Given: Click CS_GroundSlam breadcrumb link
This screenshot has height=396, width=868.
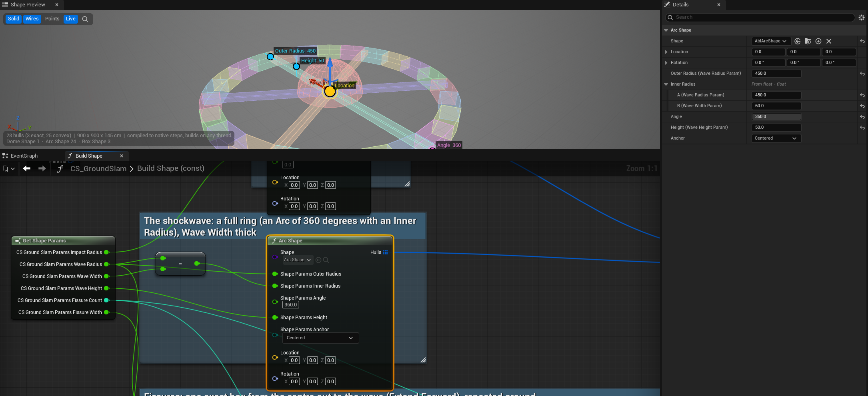Looking at the screenshot, I should (98, 169).
